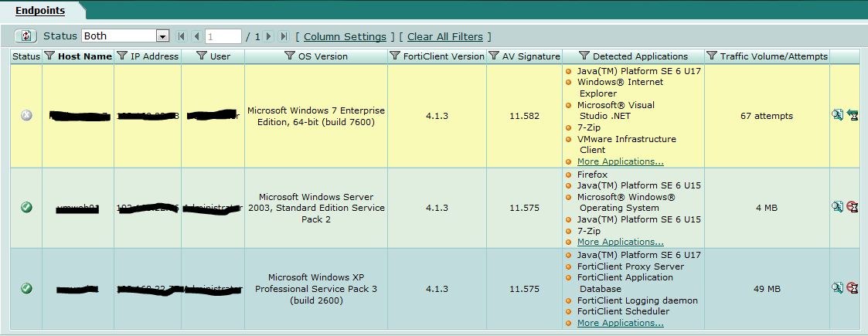
Task: Click the Windows Internet Explorer entry
Action: 620,87
